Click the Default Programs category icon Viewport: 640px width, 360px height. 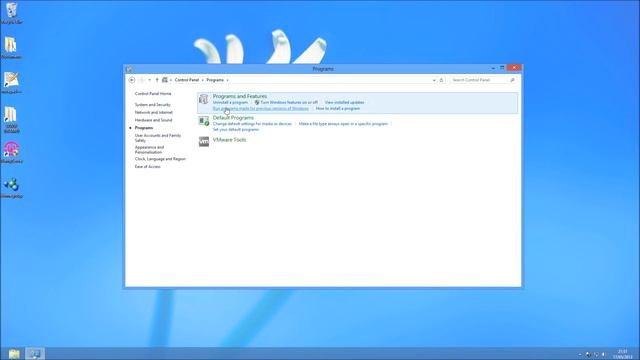click(x=203, y=121)
